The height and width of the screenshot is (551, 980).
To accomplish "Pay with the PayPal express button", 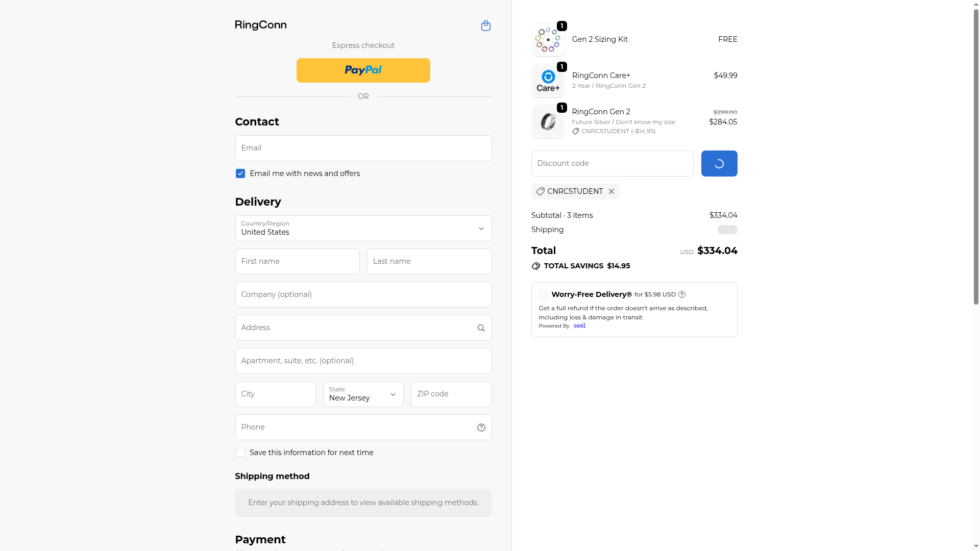I will click(x=363, y=70).
